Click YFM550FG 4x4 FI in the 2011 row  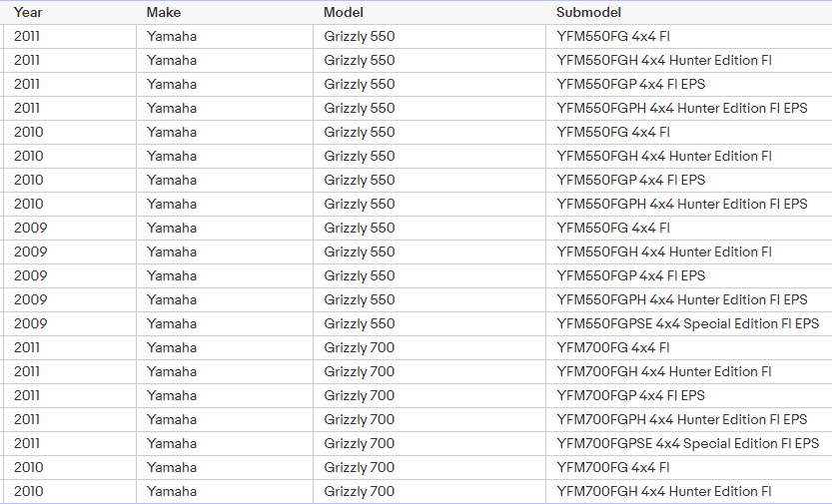coord(613,36)
